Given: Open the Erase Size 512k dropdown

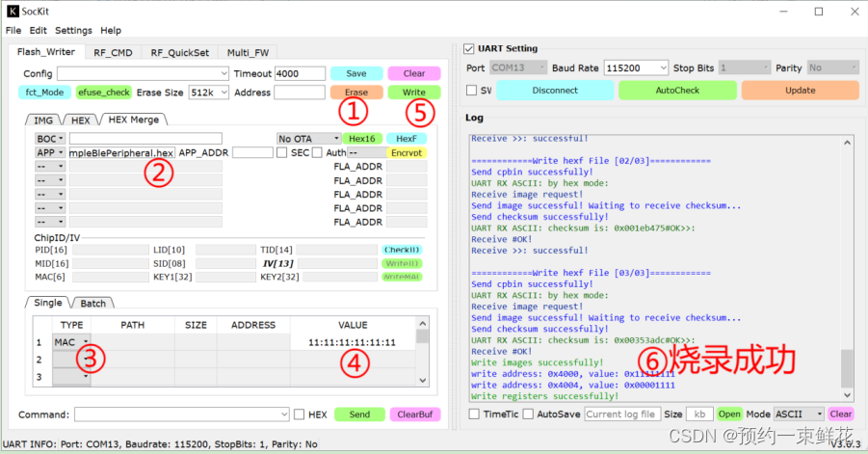Looking at the screenshot, I should point(209,93).
